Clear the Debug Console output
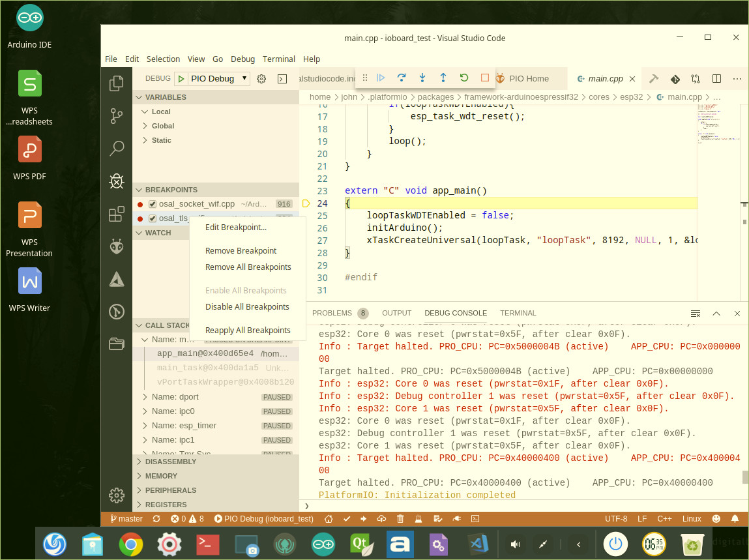 point(696,314)
